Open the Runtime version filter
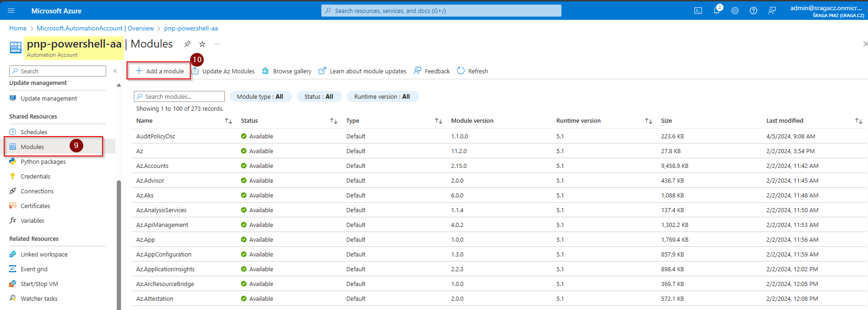The image size is (868, 310). (x=382, y=96)
